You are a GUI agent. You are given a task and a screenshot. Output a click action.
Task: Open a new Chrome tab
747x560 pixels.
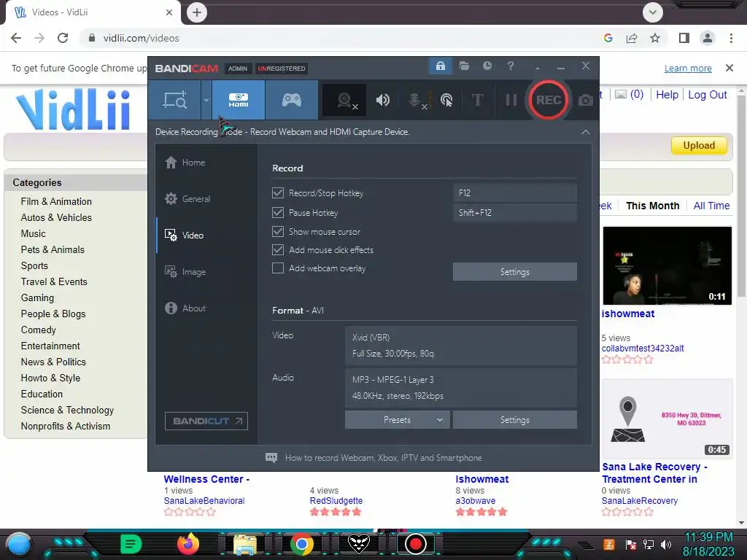197,12
